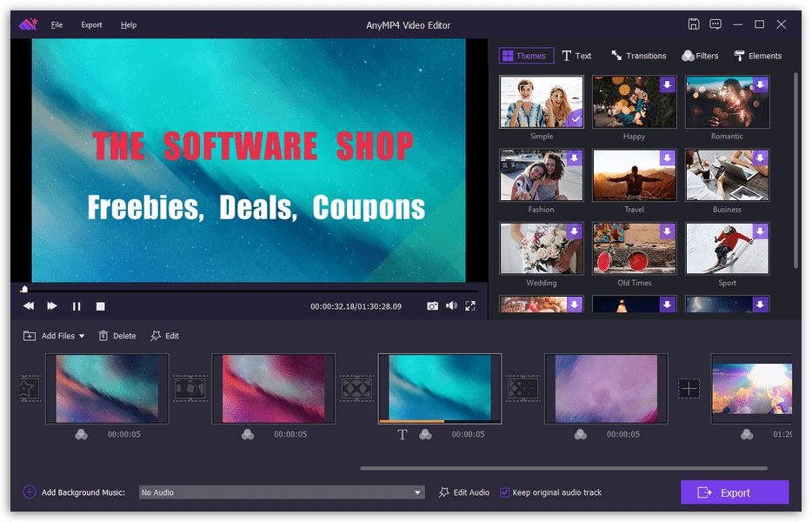
Task: Add transition with plus before fifth clip
Action: tap(689, 388)
